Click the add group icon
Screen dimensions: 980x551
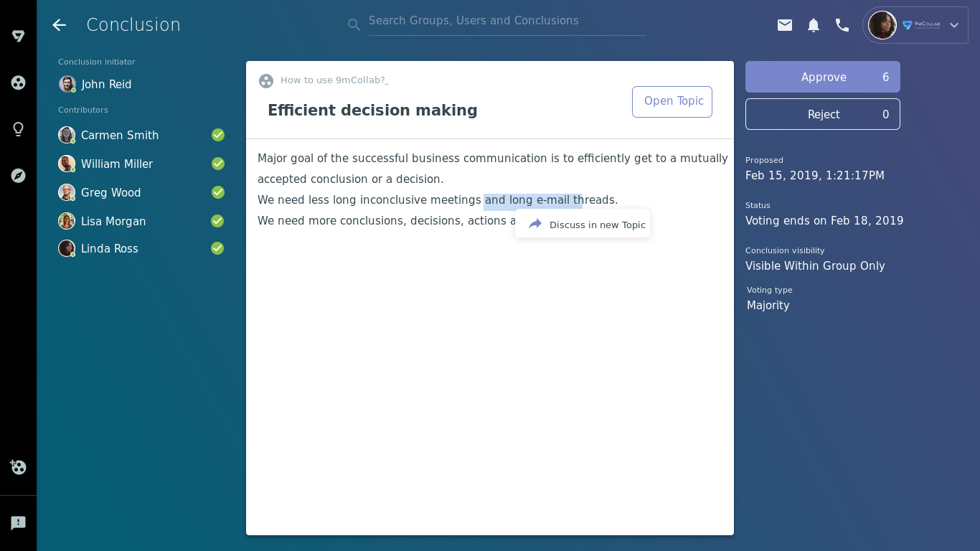[x=19, y=467]
